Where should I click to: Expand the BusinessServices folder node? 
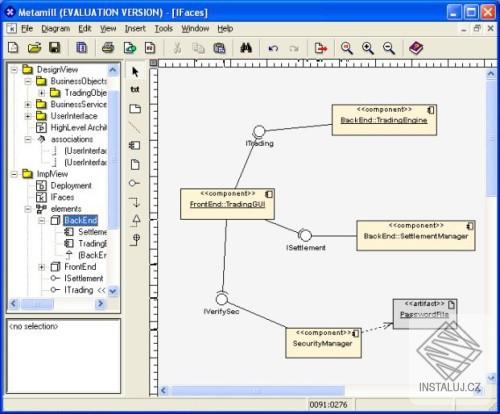[x=28, y=104]
